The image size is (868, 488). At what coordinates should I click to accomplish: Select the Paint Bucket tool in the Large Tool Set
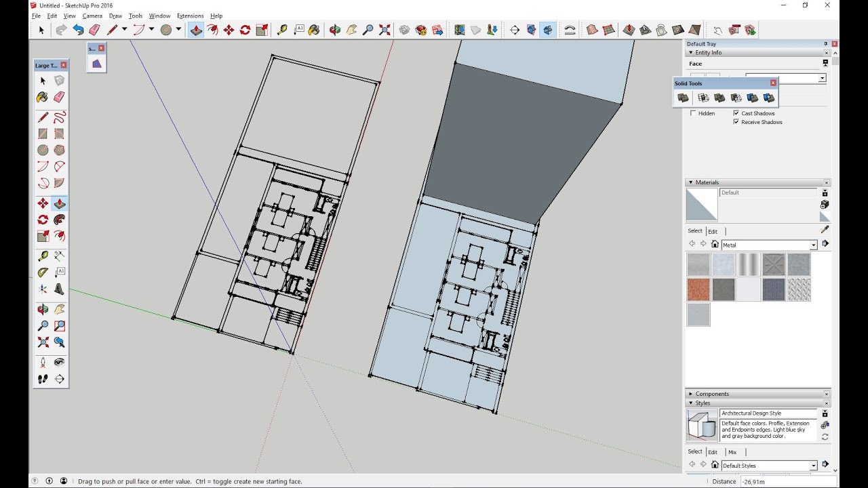coord(43,97)
